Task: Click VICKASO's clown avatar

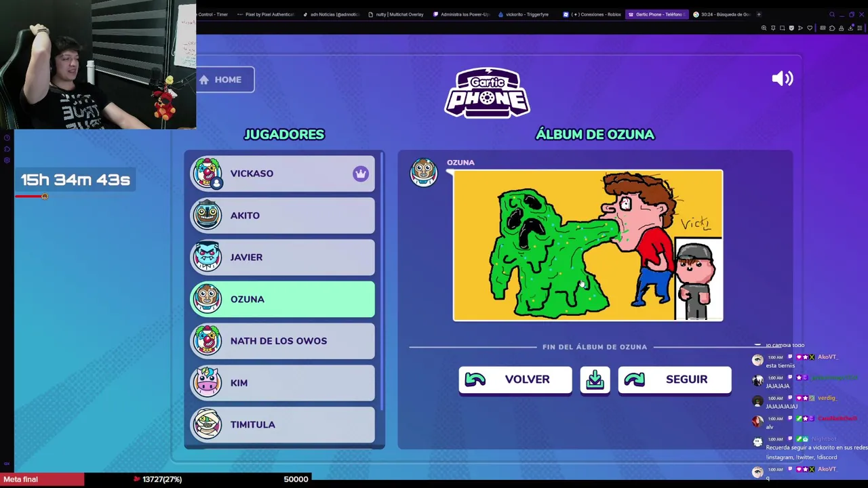Action: 207,174
